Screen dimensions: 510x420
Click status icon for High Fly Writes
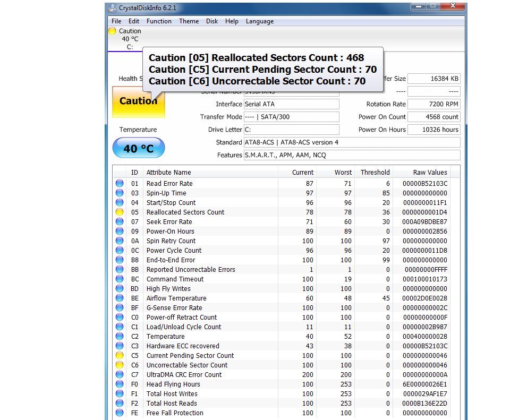[120, 288]
